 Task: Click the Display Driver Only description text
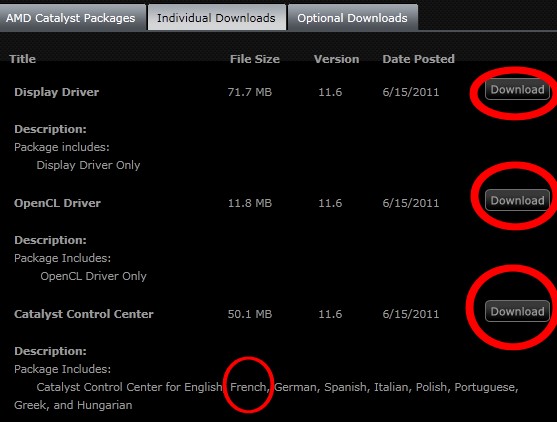88,165
